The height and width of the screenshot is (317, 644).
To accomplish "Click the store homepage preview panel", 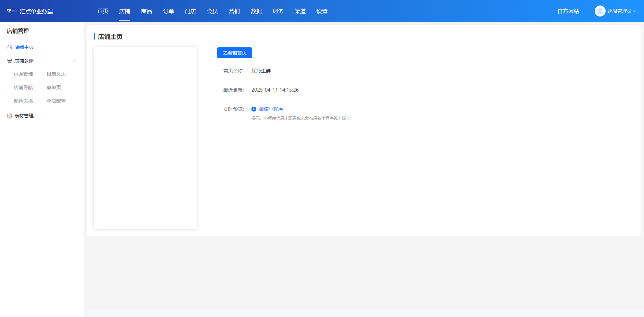I will tap(145, 138).
